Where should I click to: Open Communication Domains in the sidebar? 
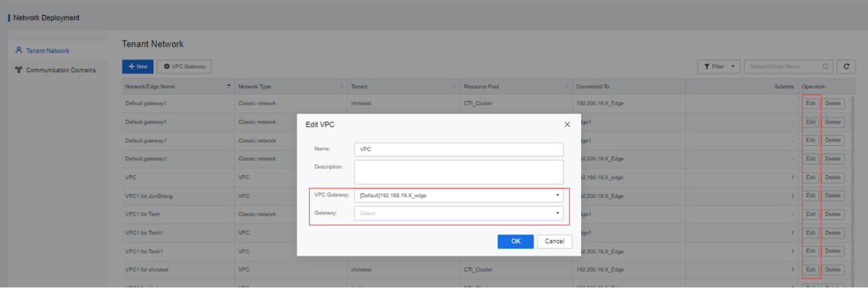[56, 70]
